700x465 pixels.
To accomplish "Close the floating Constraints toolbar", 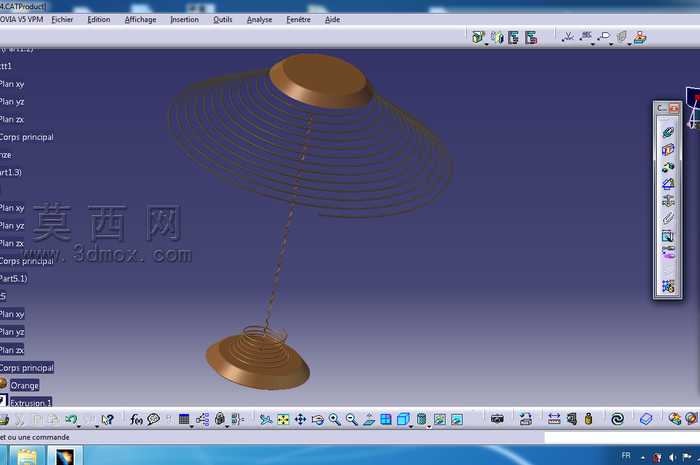I will (x=674, y=108).
